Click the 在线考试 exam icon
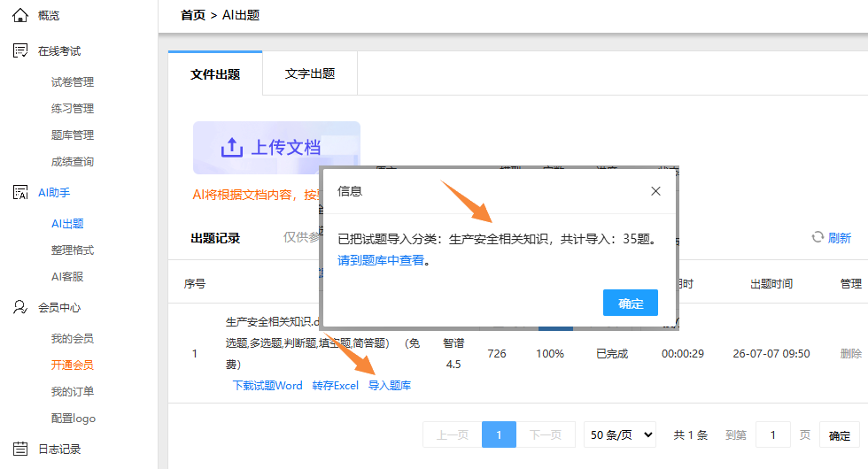 click(x=19, y=51)
